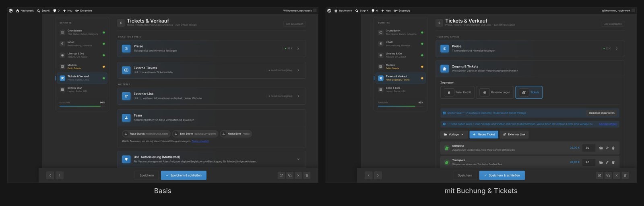Edit the Tischplatz ticket with the pencil icon
Image resolution: width=644 pixels, height=206 pixels.
pyautogui.click(x=607, y=162)
